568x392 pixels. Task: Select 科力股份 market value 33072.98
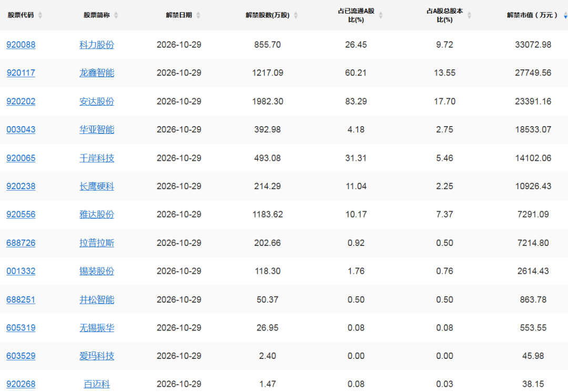pos(533,45)
